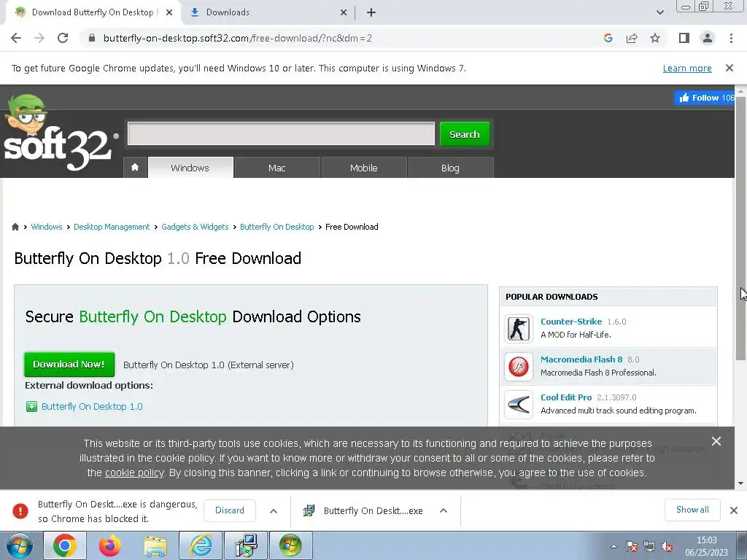
Task: Select the Download Butterfly On Desktop tab
Action: (x=93, y=12)
